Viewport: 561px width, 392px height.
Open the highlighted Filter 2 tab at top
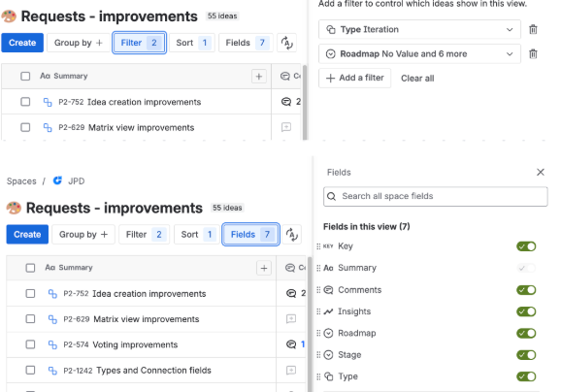point(139,43)
